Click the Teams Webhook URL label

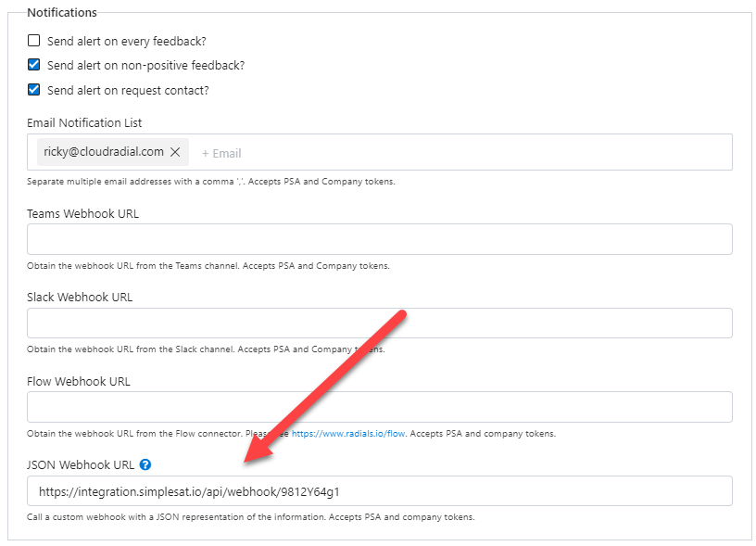(83, 214)
